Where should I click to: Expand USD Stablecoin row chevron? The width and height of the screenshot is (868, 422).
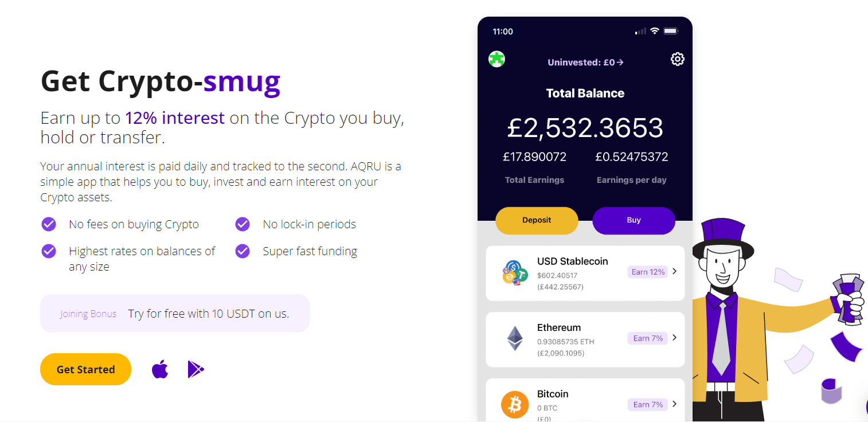pos(674,272)
